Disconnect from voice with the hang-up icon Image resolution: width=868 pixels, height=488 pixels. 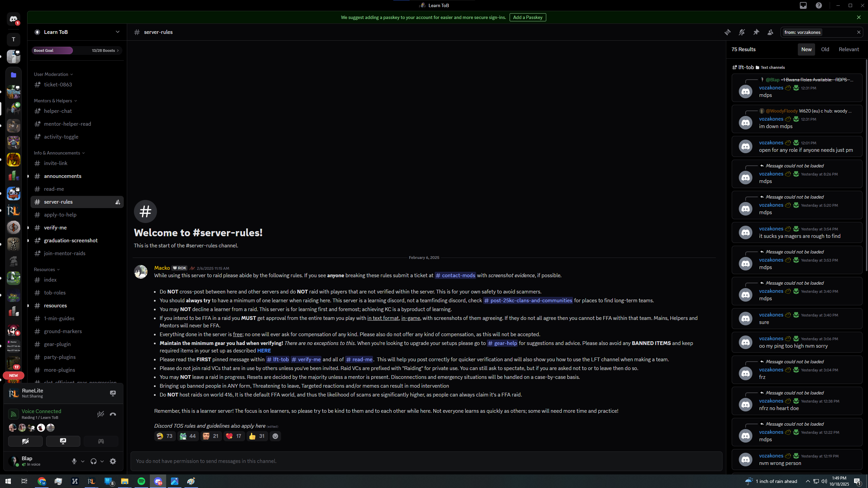(113, 414)
